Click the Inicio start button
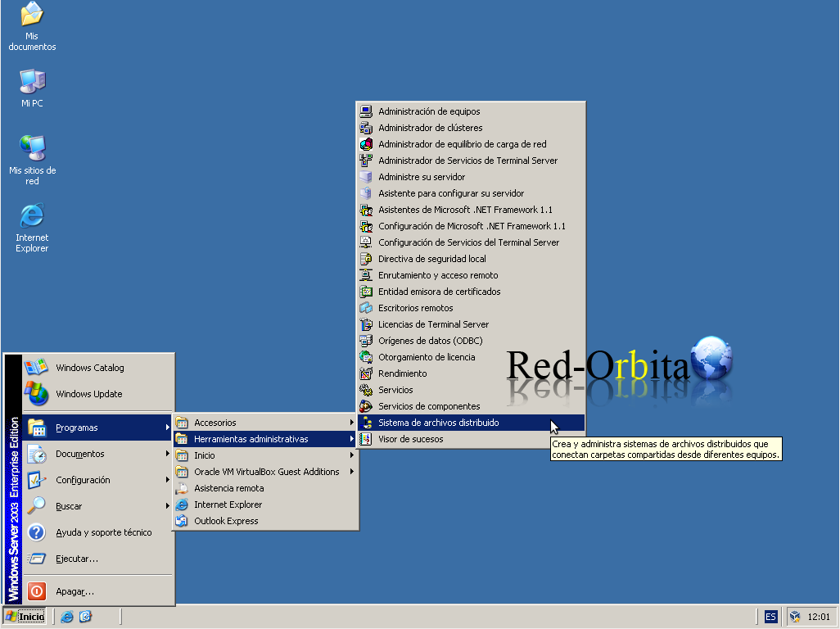Screen dimensions: 840x629 coord(25,617)
